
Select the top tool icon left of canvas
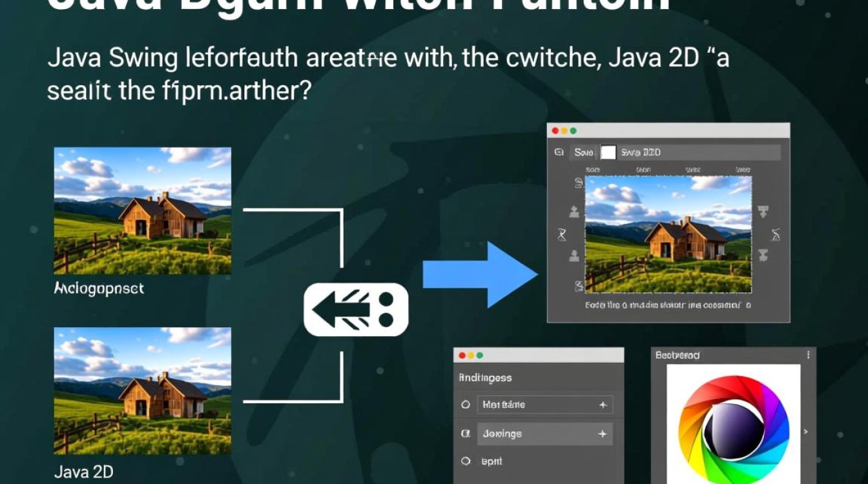[578, 184]
